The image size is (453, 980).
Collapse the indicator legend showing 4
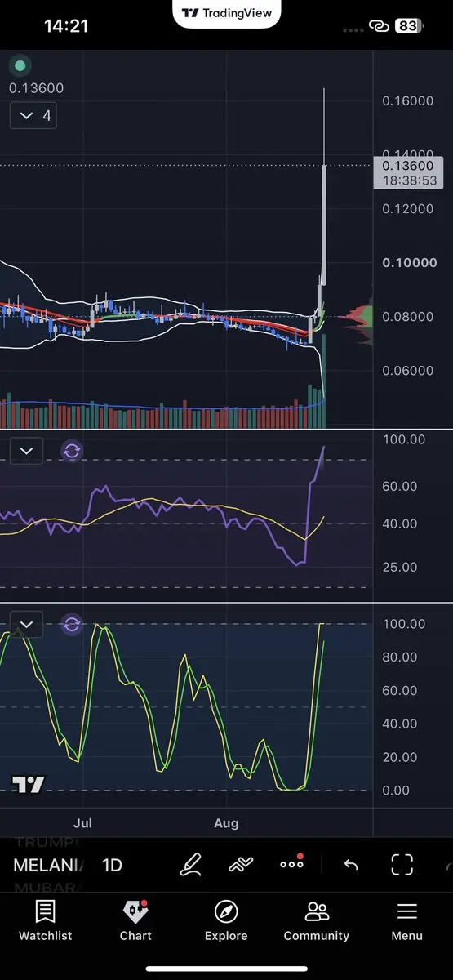tap(33, 116)
